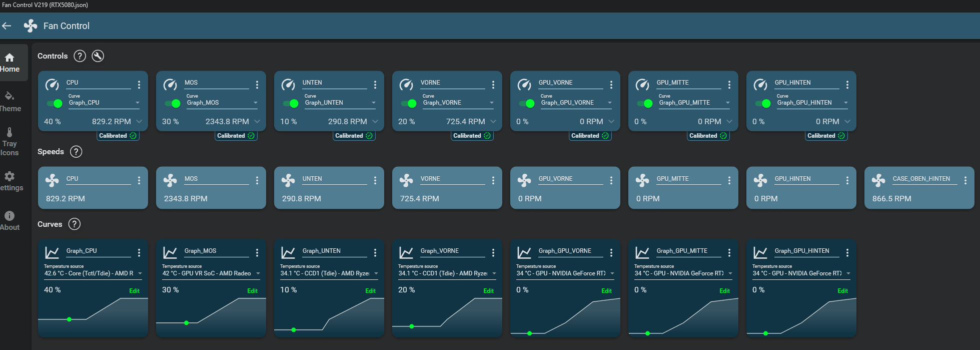This screenshot has width=980, height=350.
Task: Edit the Graph_MOS curve
Action: [x=253, y=291]
